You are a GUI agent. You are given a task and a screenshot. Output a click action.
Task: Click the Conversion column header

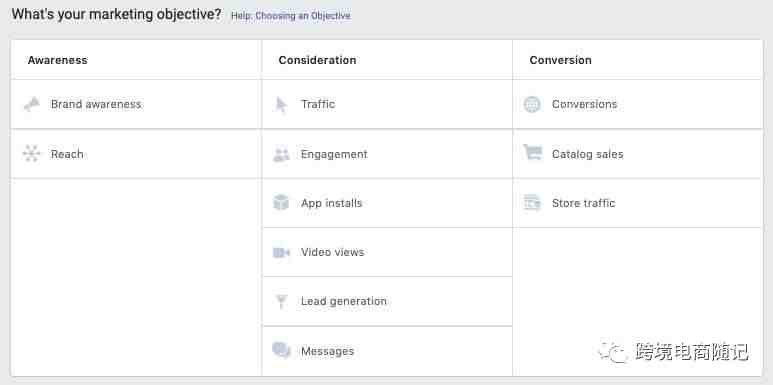pos(561,60)
